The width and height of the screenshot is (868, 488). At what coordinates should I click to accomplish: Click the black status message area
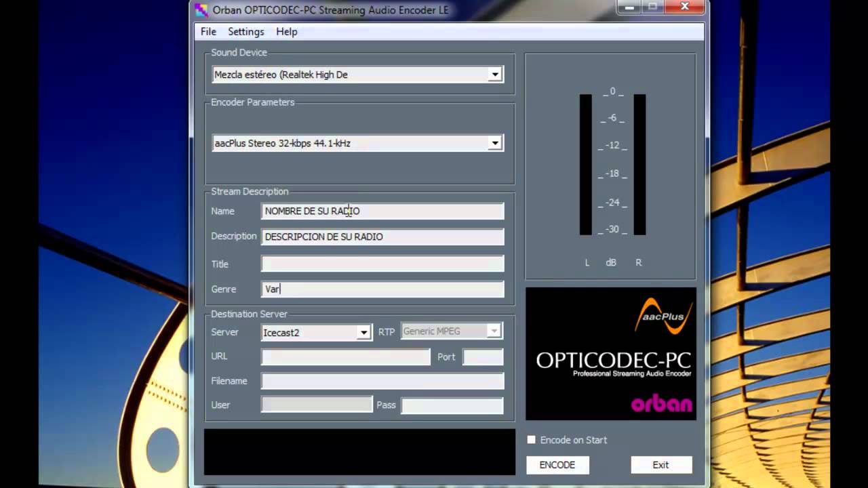pyautogui.click(x=359, y=452)
